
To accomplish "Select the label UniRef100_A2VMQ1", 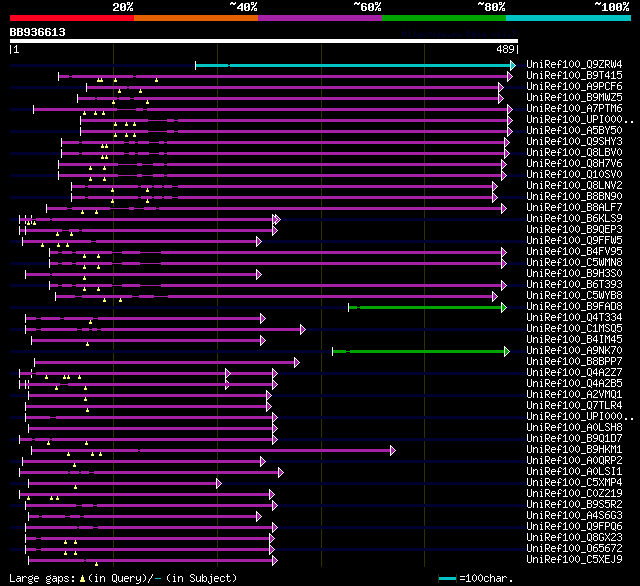I will [x=574, y=395].
